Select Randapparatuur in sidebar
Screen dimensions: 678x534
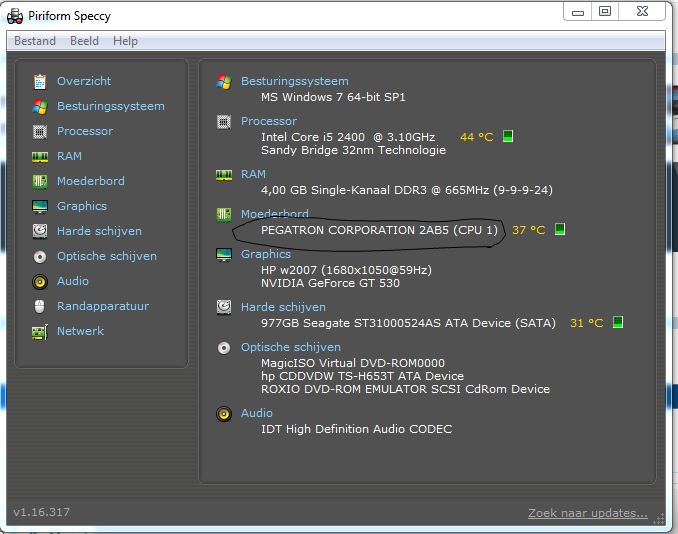[103, 307]
